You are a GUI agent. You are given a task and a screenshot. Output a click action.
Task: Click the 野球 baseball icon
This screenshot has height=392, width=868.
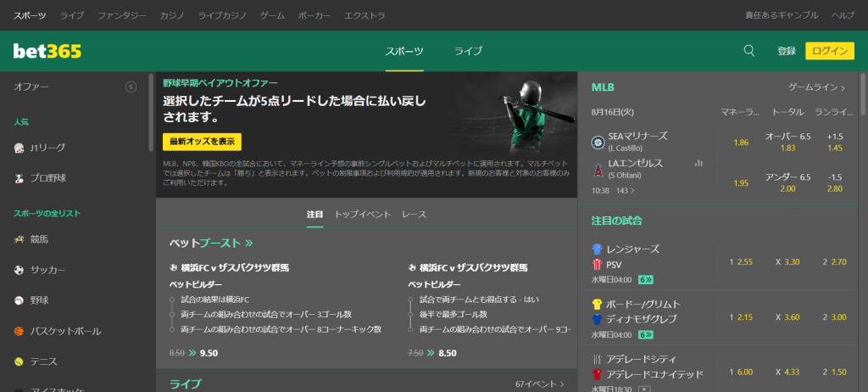click(19, 300)
